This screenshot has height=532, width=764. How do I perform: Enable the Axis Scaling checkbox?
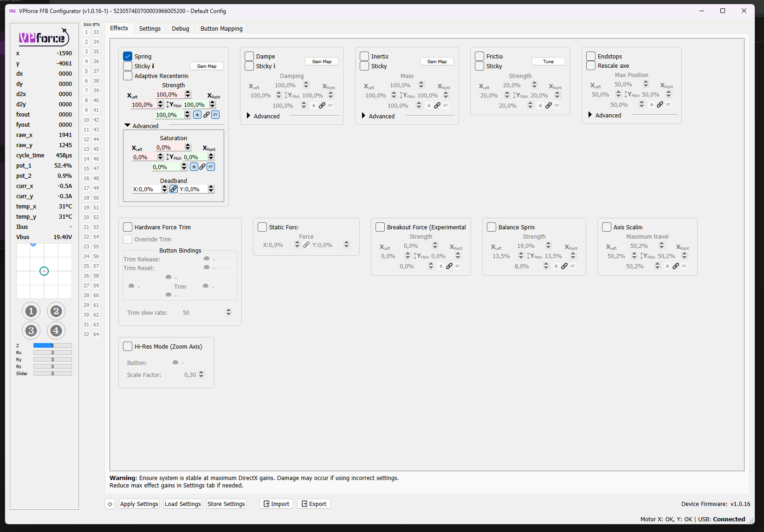(607, 227)
